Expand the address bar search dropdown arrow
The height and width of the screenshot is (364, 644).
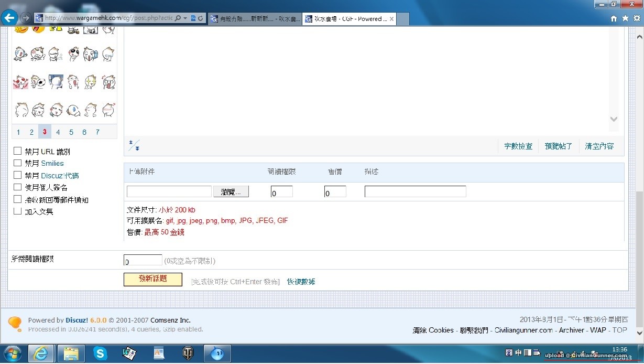coord(185,18)
